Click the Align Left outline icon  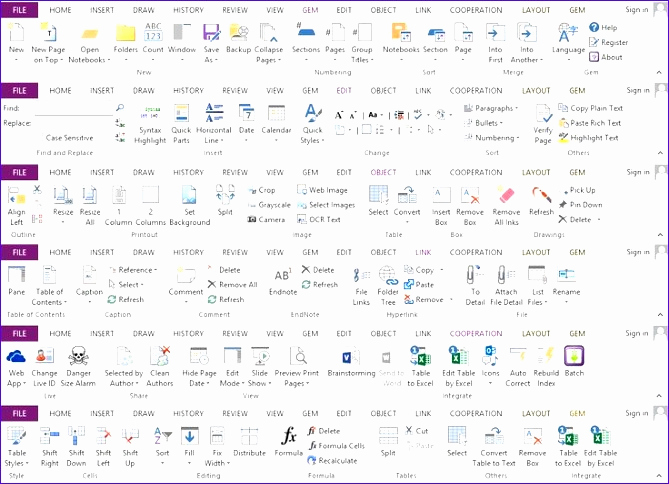coord(17,195)
